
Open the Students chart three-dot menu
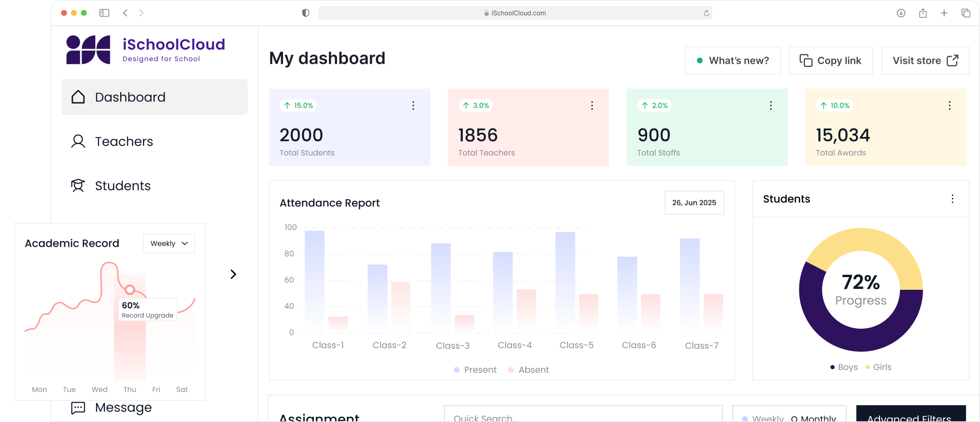tap(952, 199)
